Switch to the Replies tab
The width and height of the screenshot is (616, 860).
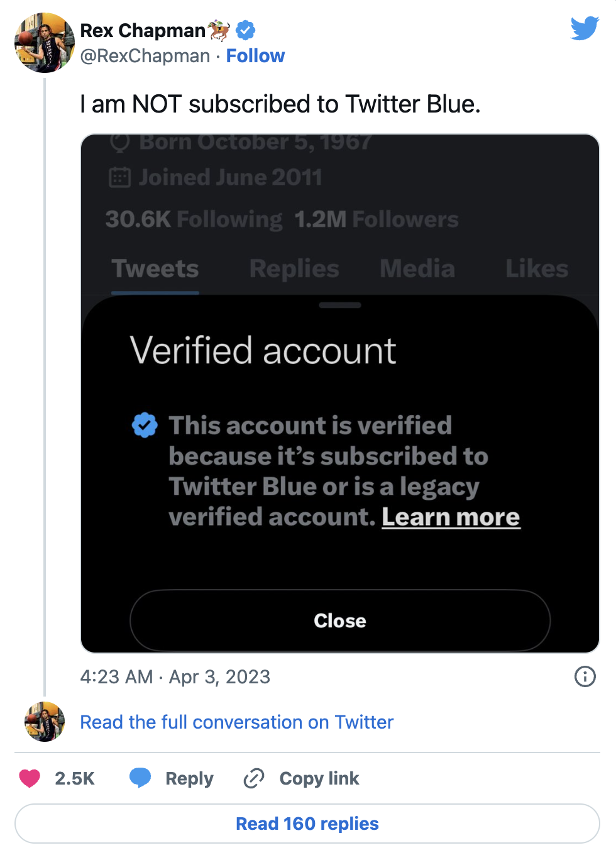tap(294, 269)
